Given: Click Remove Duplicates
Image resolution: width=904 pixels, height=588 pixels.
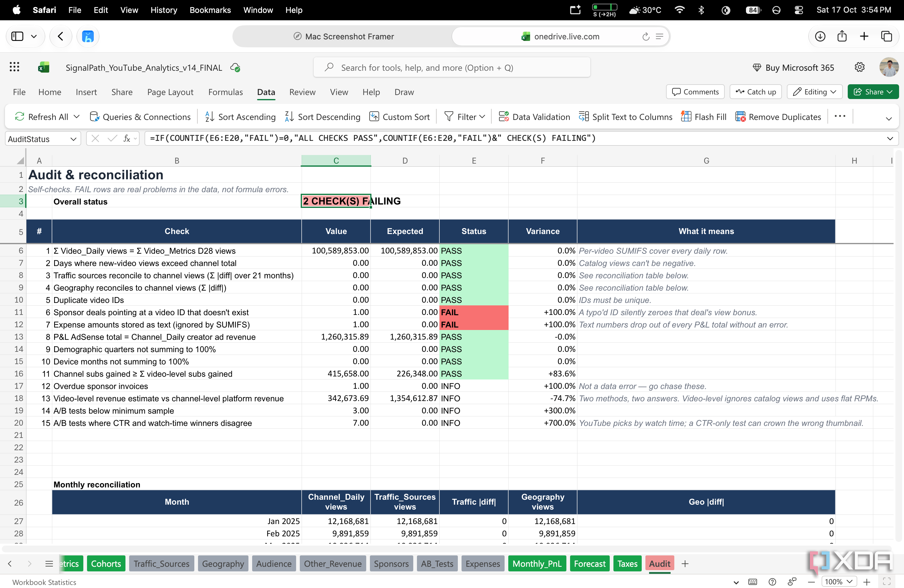Looking at the screenshot, I should (778, 117).
